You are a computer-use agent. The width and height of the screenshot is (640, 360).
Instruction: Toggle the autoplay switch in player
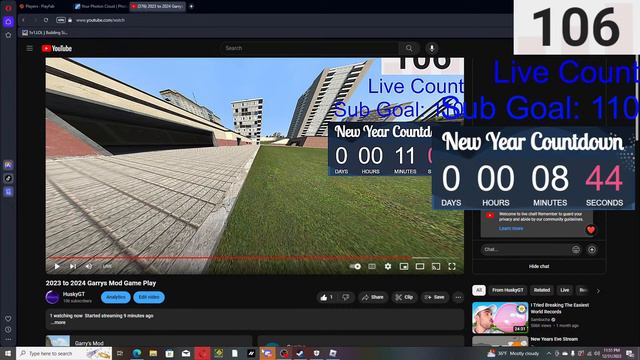[356, 267]
